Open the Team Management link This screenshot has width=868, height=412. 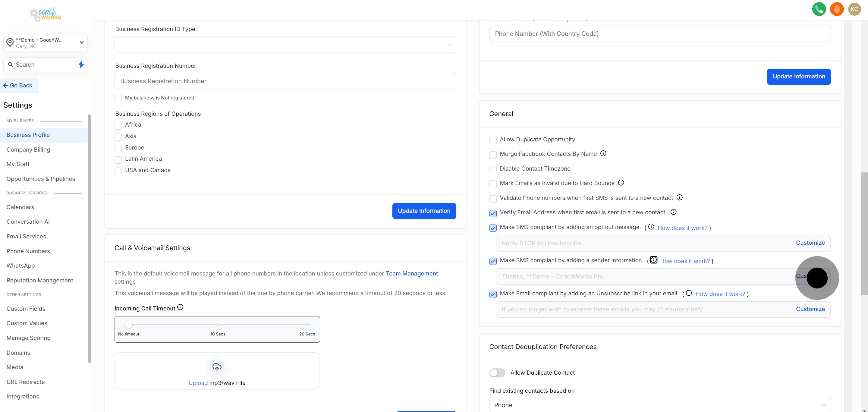point(411,273)
